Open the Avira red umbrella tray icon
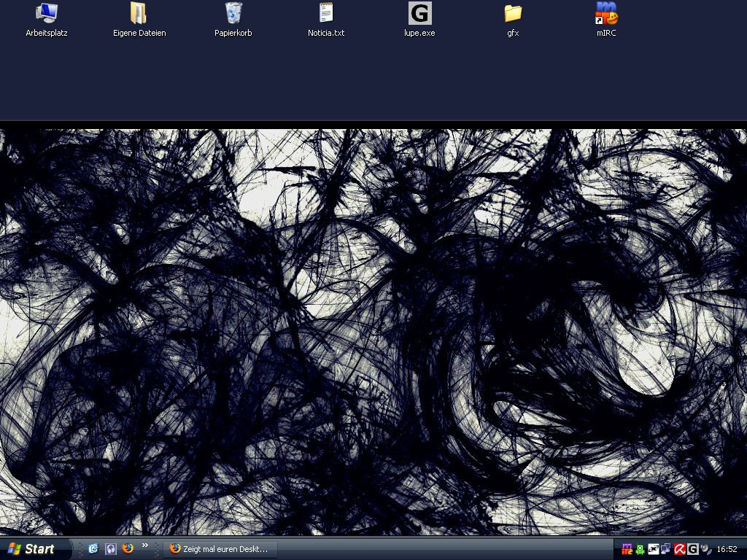 click(679, 550)
